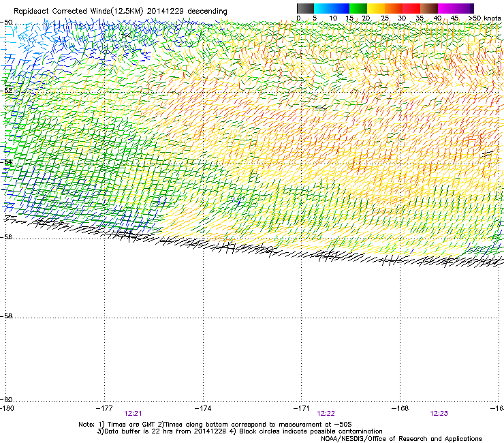The height and width of the screenshot is (443, 504).
Task: Click the NOAA/NESDIS credit text
Action: pyautogui.click(x=401, y=439)
